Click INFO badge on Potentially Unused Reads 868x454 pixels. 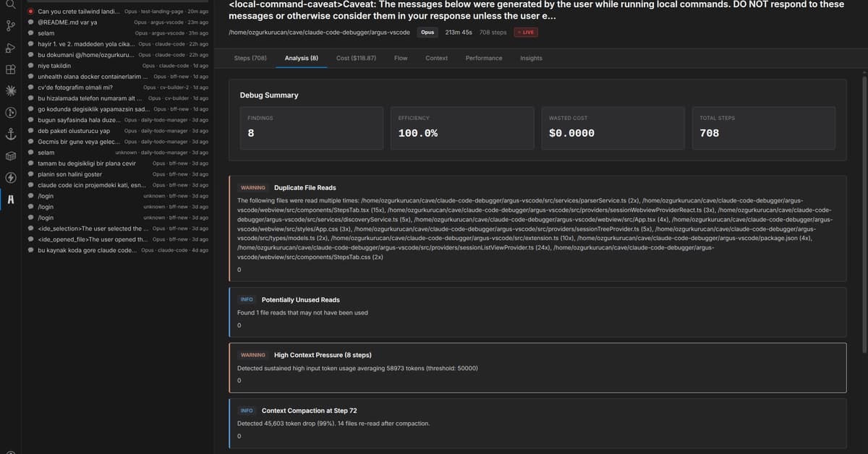pyautogui.click(x=247, y=299)
